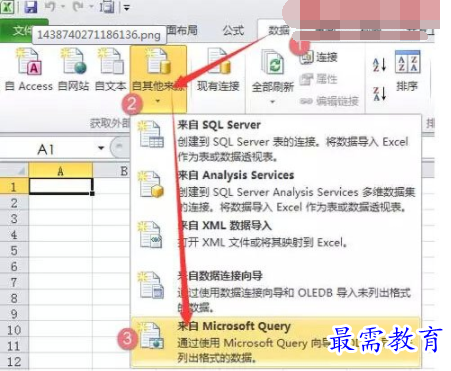Screen dimensions: 451x371
Task: Select cell A1
Action: point(61,186)
